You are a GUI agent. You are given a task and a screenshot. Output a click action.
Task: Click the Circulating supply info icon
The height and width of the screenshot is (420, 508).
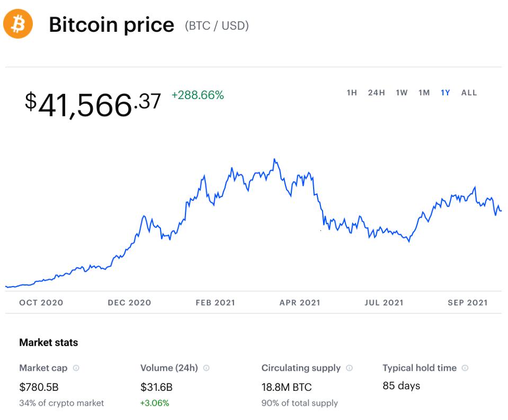pyautogui.click(x=349, y=368)
